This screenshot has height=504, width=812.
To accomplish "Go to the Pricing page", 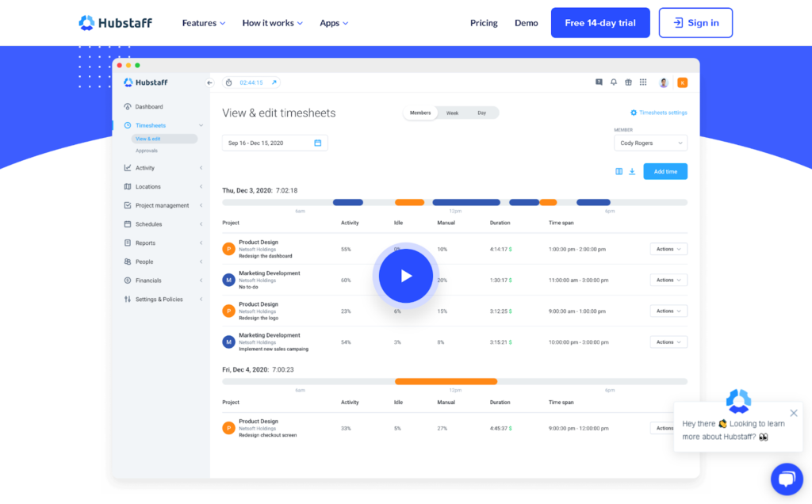I will [x=484, y=23].
